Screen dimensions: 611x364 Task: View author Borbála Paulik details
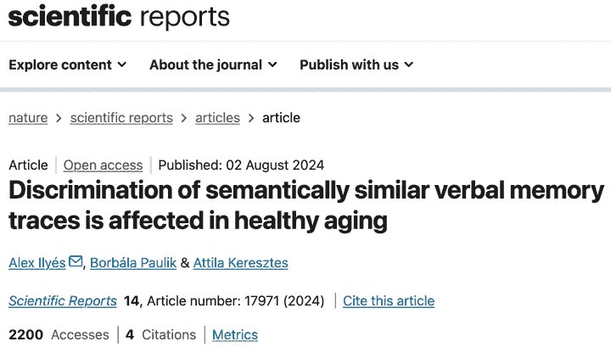133,263
